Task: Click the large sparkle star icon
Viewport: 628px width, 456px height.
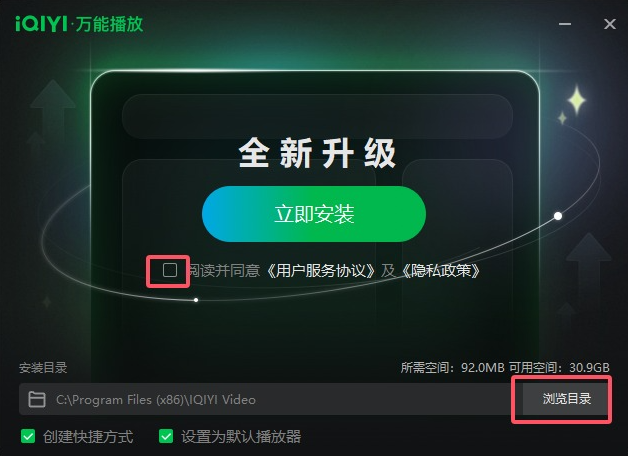Action: click(x=577, y=99)
